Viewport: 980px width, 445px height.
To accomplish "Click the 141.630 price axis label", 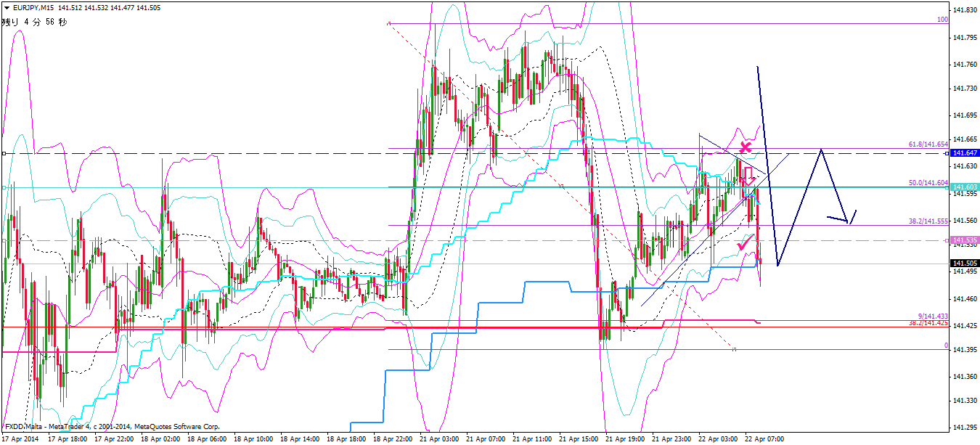I will click(965, 166).
